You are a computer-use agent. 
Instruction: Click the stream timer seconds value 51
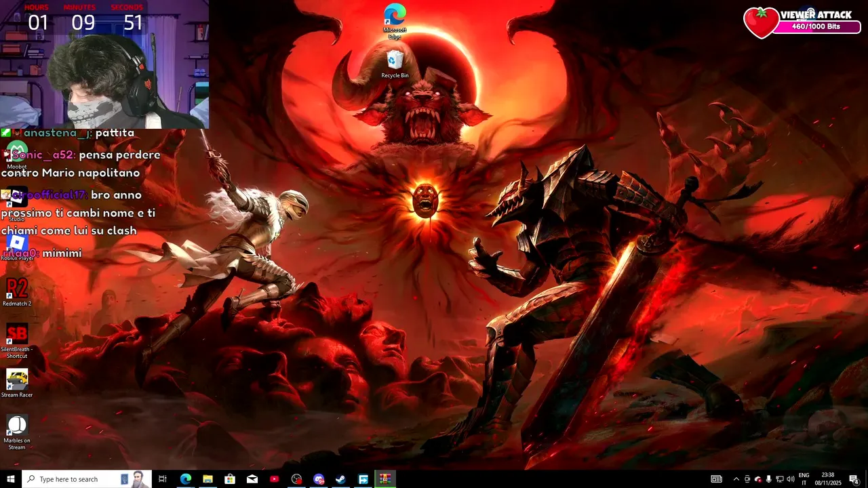pos(133,23)
